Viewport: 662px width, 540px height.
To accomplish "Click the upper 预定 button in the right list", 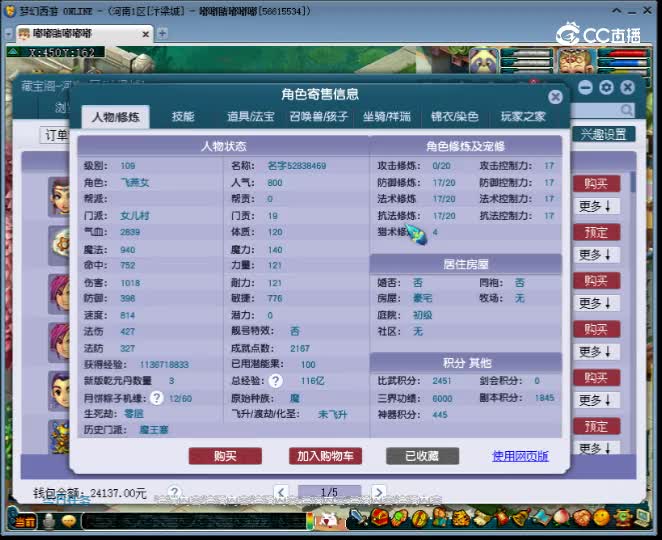I will pyautogui.click(x=596, y=232).
